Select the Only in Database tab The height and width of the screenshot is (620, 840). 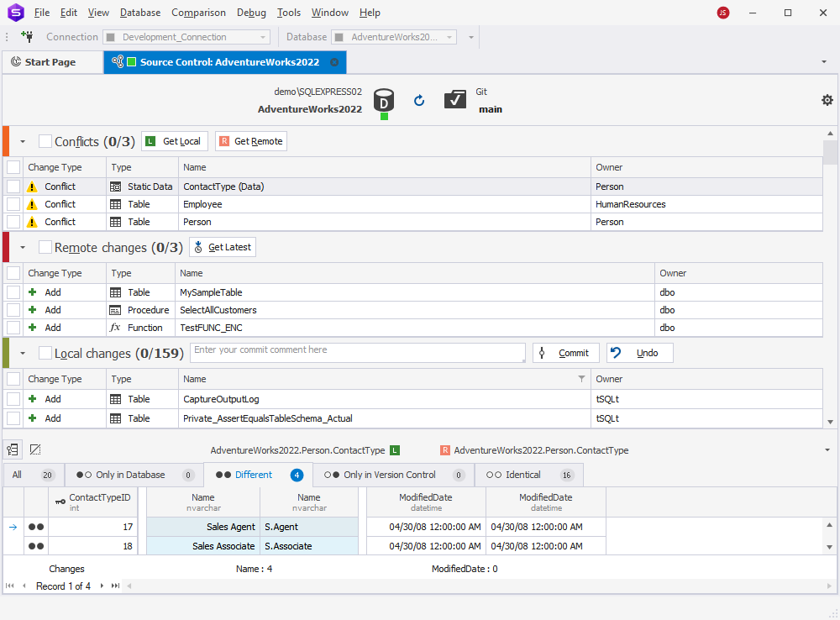134,475
